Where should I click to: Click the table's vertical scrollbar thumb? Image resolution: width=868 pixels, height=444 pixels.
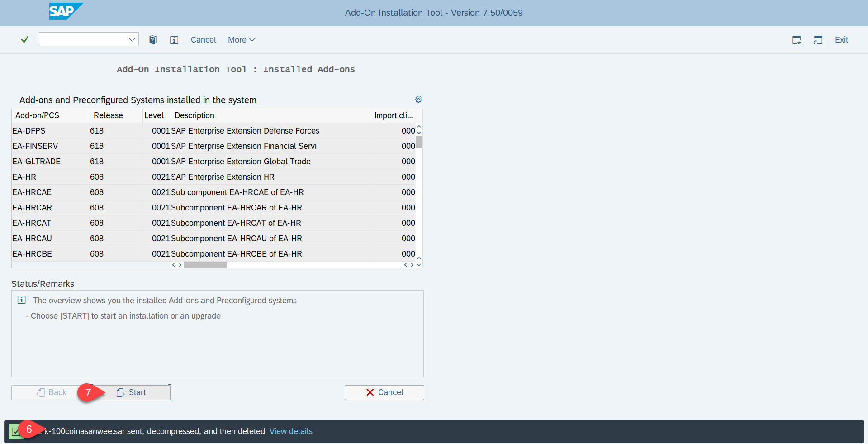[x=419, y=142]
